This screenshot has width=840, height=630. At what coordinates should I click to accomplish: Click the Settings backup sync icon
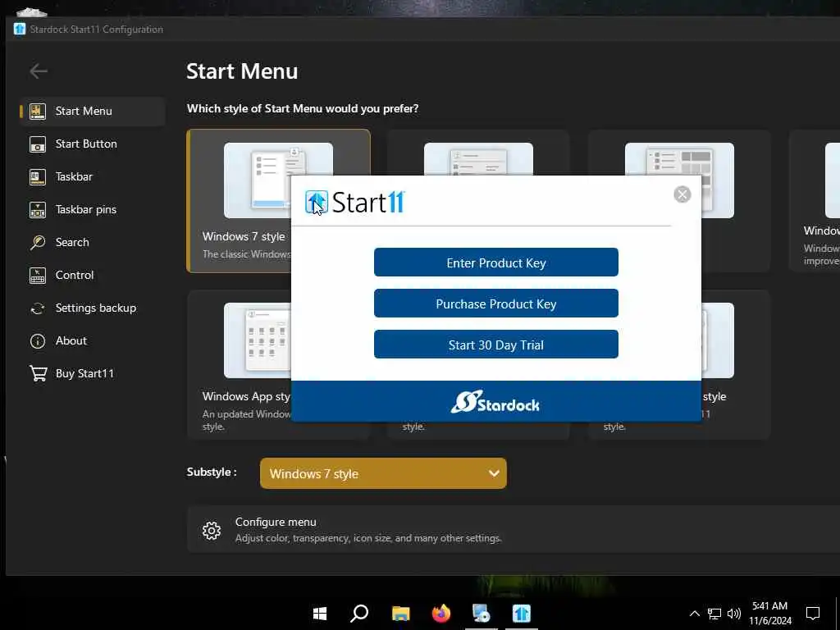(x=38, y=308)
